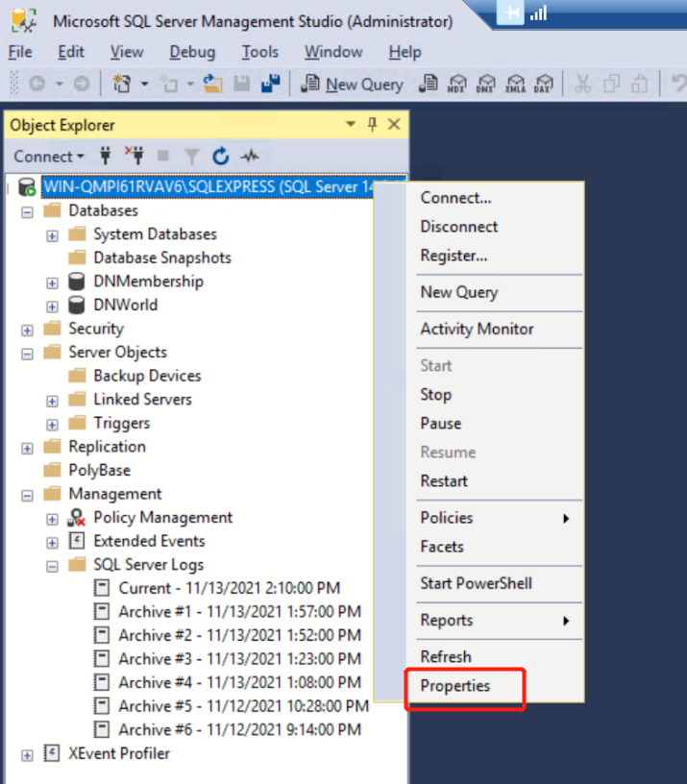687x784 pixels.
Task: Open the Tools menu
Action: pyautogui.click(x=260, y=52)
